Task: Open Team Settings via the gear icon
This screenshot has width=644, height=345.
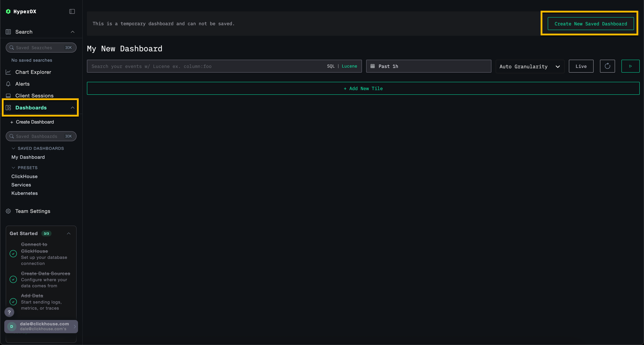Action: click(x=8, y=211)
